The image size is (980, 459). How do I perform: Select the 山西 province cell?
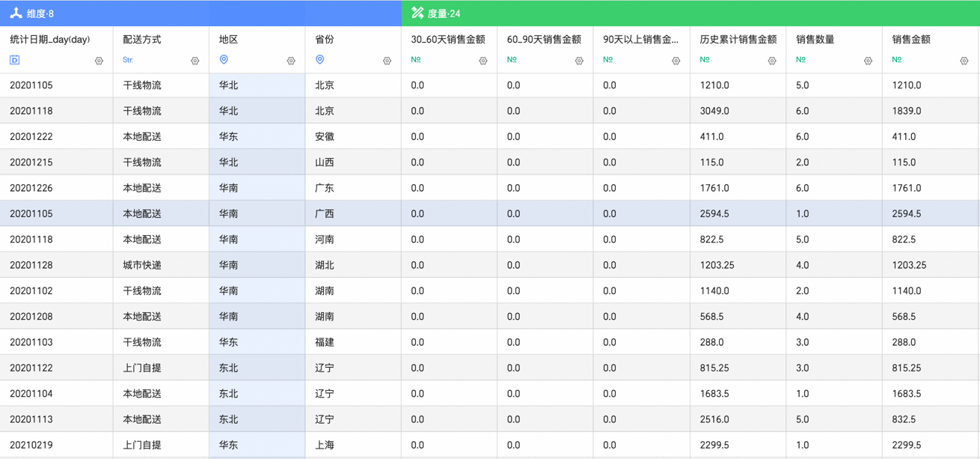coord(353,162)
